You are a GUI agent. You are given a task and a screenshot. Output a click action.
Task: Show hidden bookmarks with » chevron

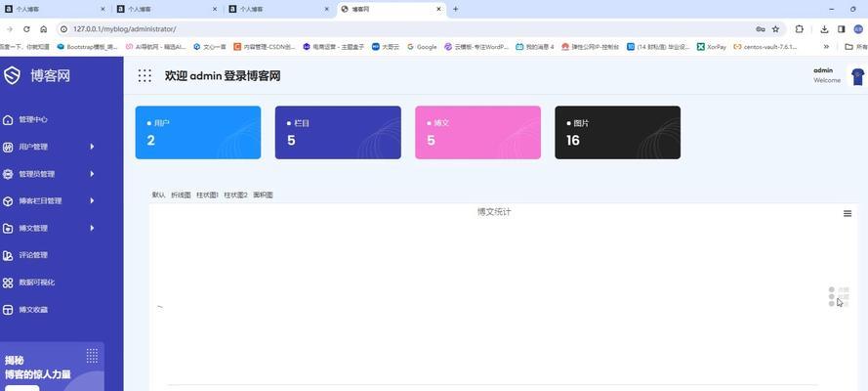826,47
